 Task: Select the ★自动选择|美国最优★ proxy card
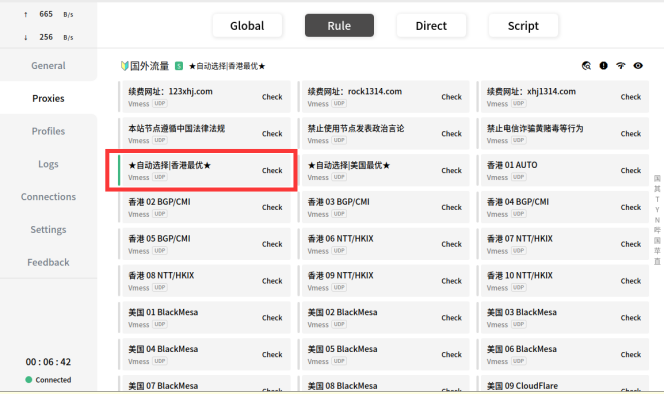point(384,170)
